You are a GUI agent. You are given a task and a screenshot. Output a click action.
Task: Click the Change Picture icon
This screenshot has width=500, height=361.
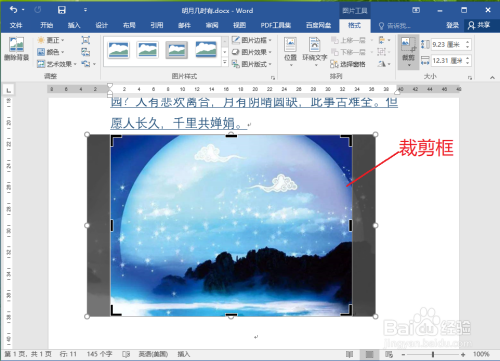tap(86, 52)
